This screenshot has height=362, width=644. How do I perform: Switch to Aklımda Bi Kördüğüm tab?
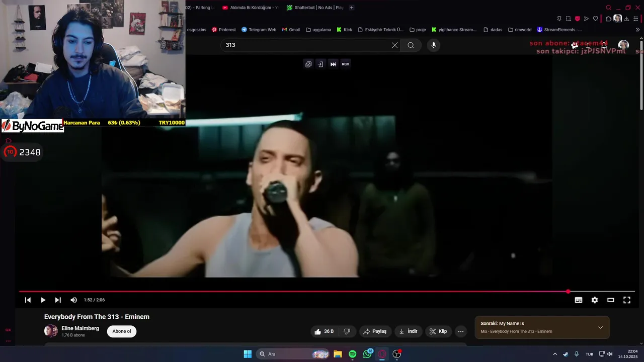tap(250, 8)
